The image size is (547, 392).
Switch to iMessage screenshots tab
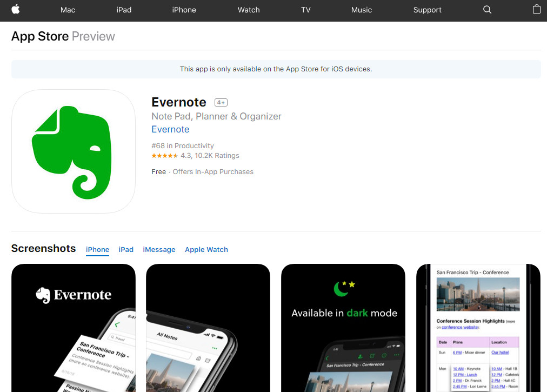coord(159,250)
